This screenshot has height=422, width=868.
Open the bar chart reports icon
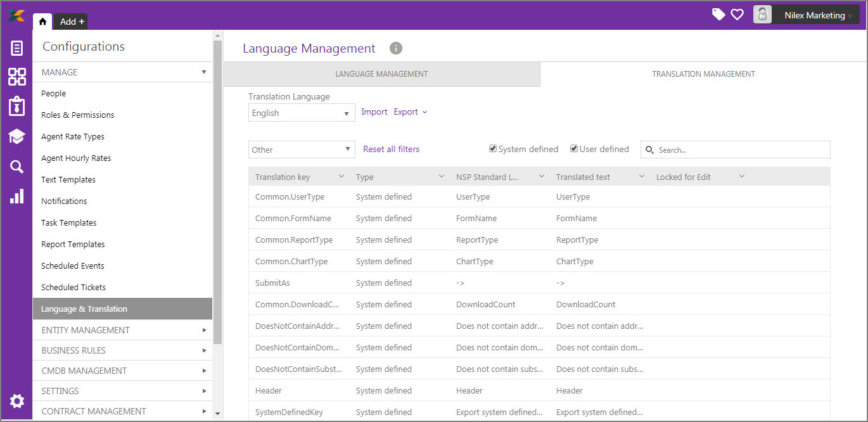click(x=17, y=196)
